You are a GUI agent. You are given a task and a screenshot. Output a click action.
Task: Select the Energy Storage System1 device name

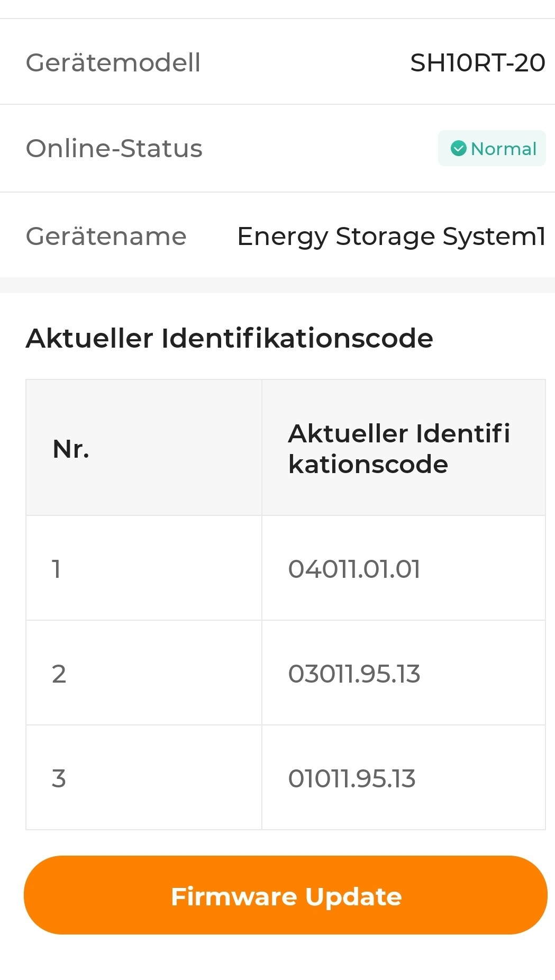click(391, 236)
